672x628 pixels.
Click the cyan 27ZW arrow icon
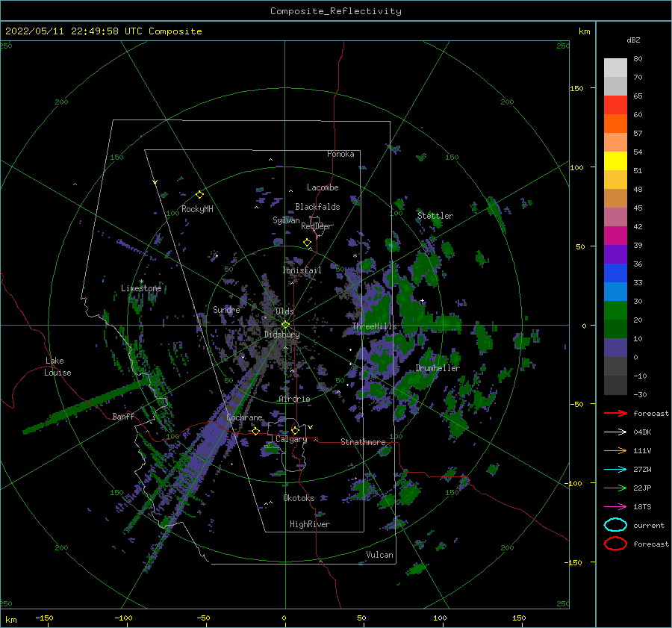coord(615,470)
